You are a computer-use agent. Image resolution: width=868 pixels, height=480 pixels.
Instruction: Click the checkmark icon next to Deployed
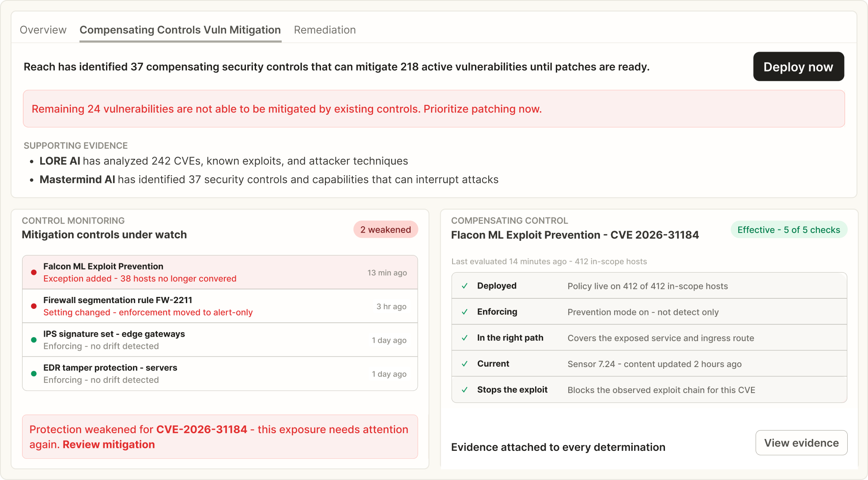464,286
